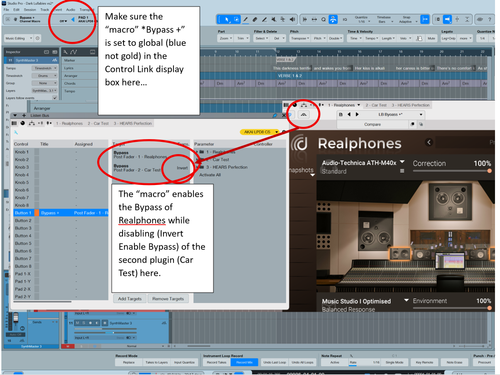Screen dimensions: 500x375
Task: Select the Mute tool icon
Action: (274, 20)
